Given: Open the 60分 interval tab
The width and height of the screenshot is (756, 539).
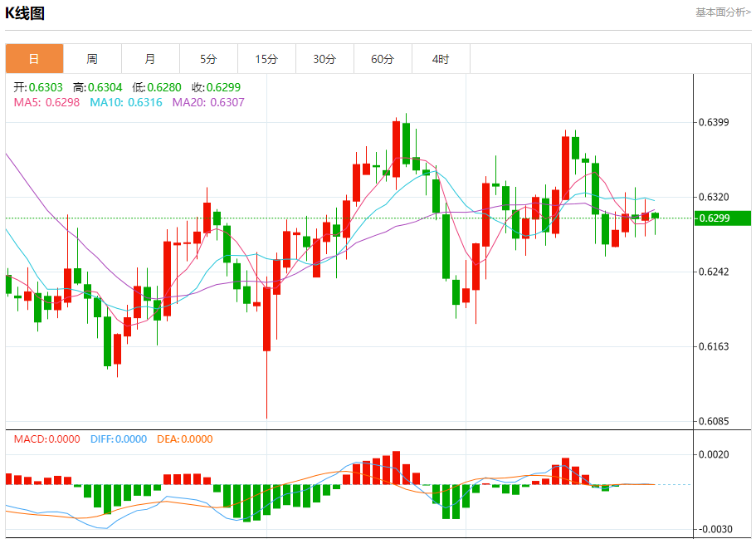Looking at the screenshot, I should (383, 59).
